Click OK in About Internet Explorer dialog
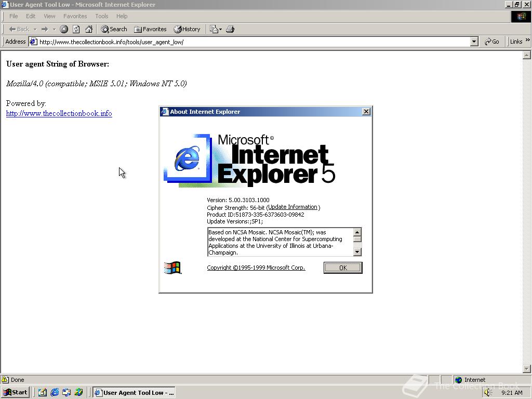This screenshot has height=399, width=532. [343, 268]
